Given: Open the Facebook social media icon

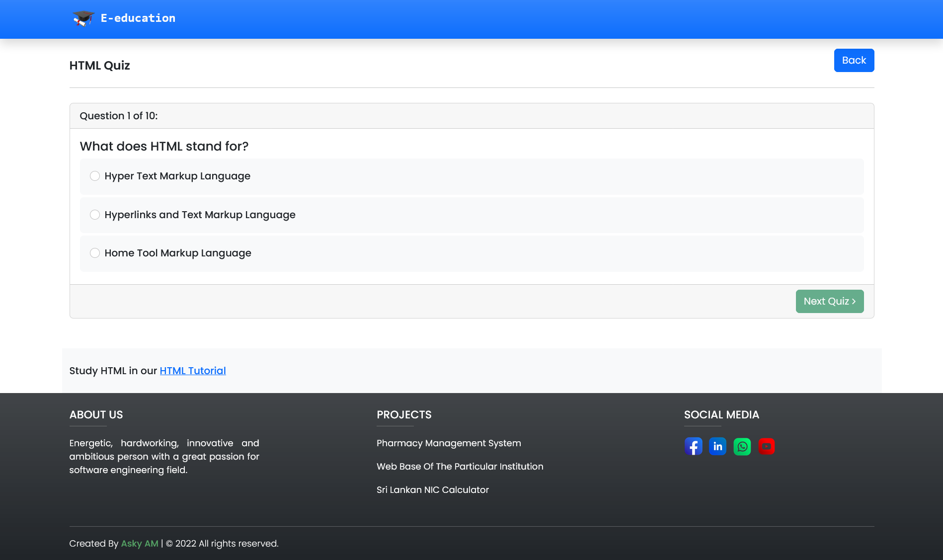Looking at the screenshot, I should click(x=693, y=446).
